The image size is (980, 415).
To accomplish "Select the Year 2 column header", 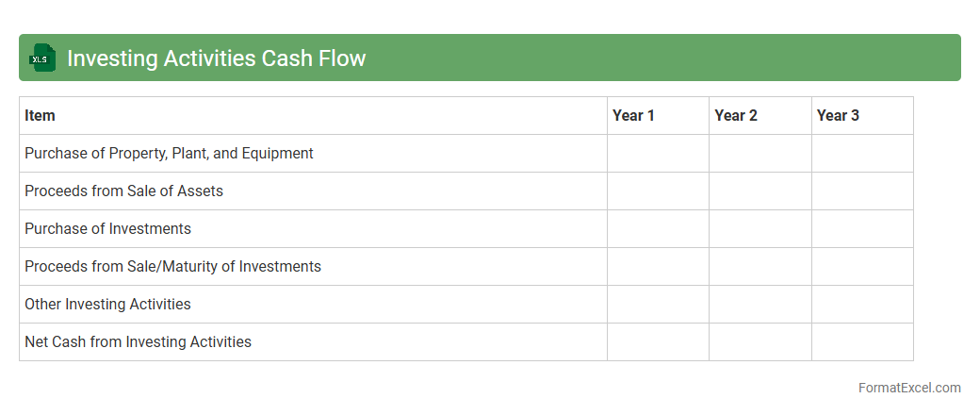I will pos(736,115).
